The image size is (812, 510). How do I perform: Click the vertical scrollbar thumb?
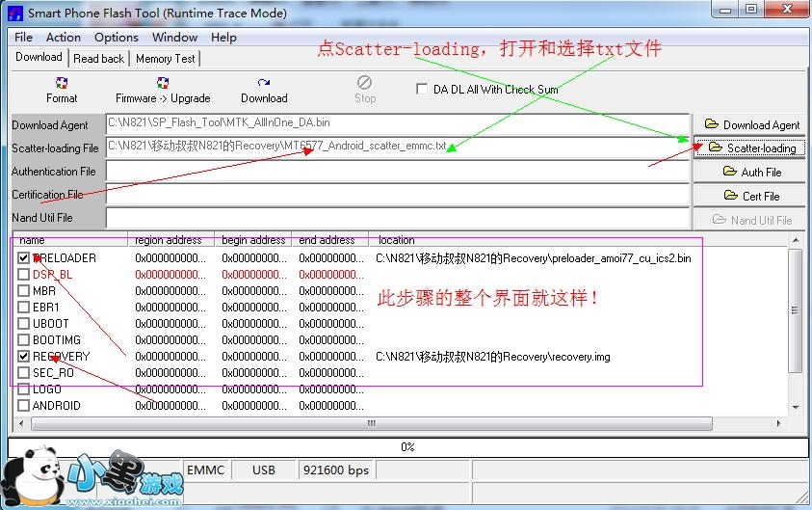(795, 309)
